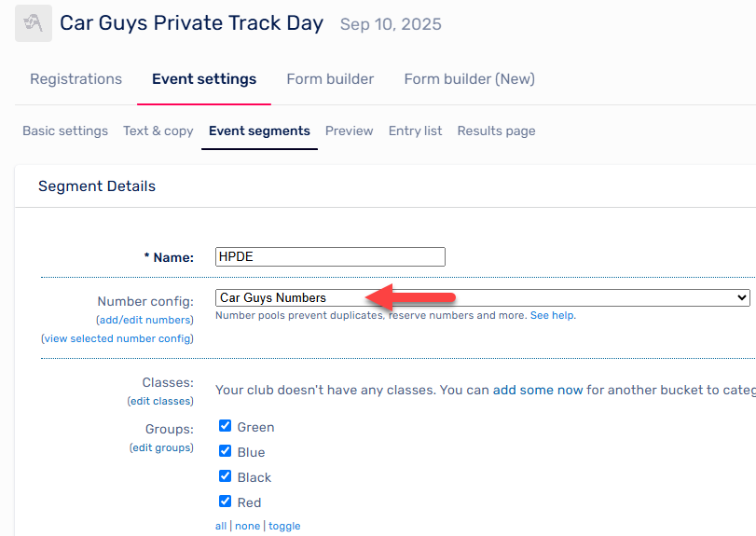
Task: Go to Basic settings sub-tab
Action: click(65, 131)
